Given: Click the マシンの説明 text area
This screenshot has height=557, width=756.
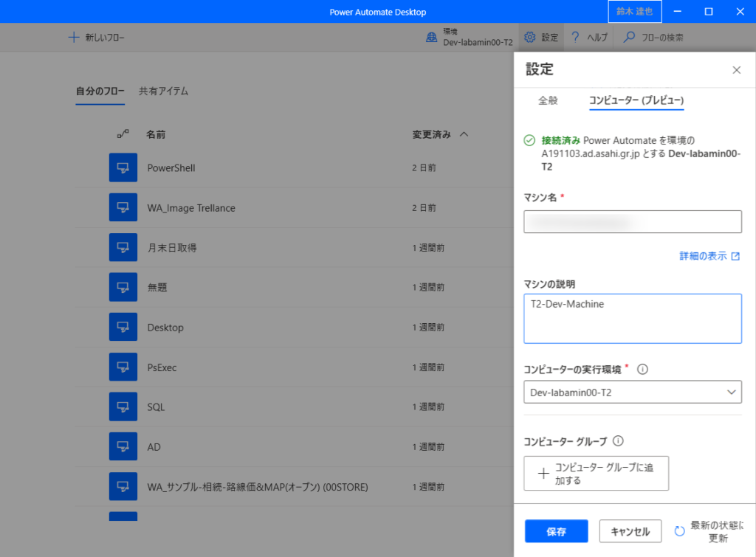Looking at the screenshot, I should click(633, 319).
